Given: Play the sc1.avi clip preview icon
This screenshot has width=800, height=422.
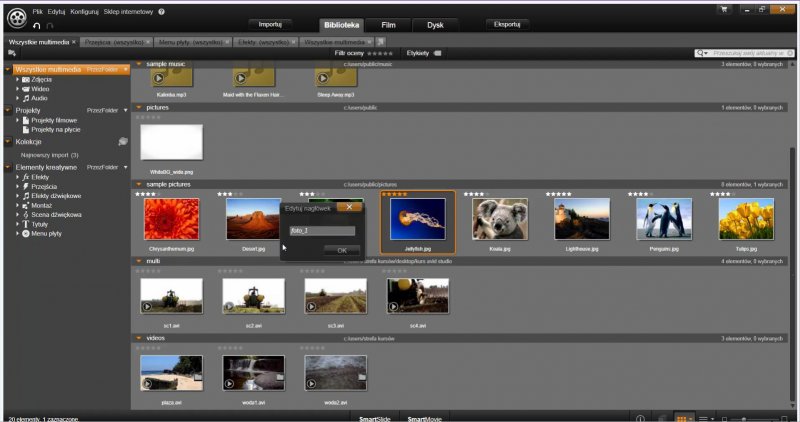Looking at the screenshot, I should [x=148, y=306].
